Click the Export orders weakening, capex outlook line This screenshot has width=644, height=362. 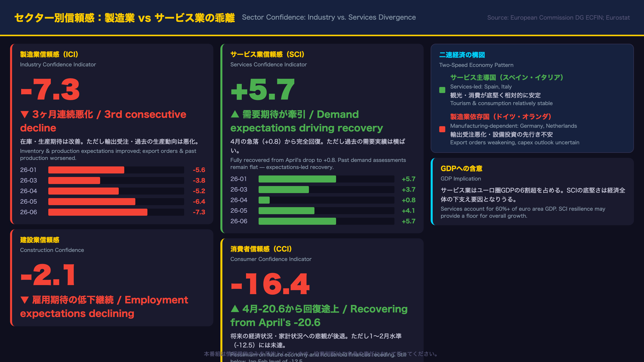coord(515,143)
